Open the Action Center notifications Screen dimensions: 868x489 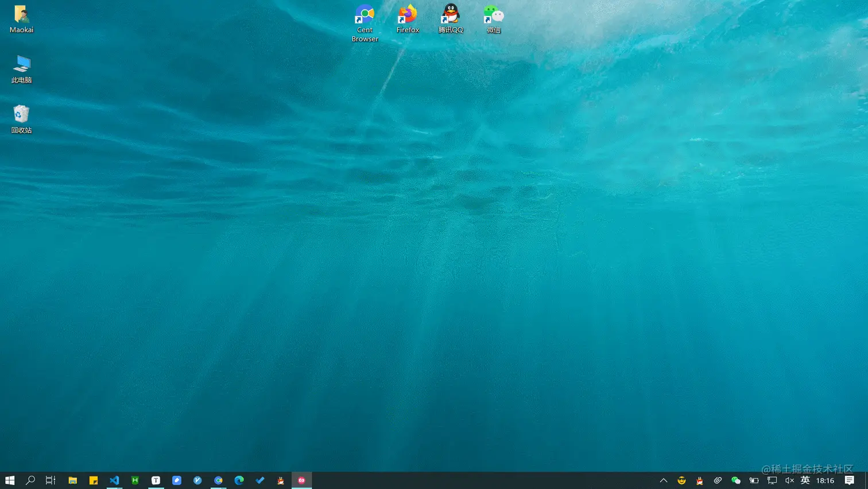pyautogui.click(x=850, y=480)
